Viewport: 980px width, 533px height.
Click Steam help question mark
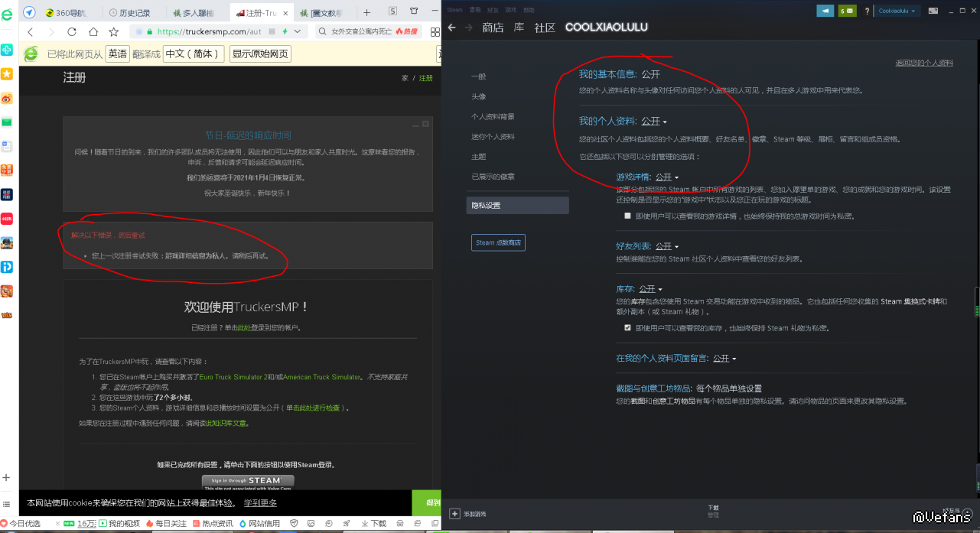pyautogui.click(x=867, y=11)
